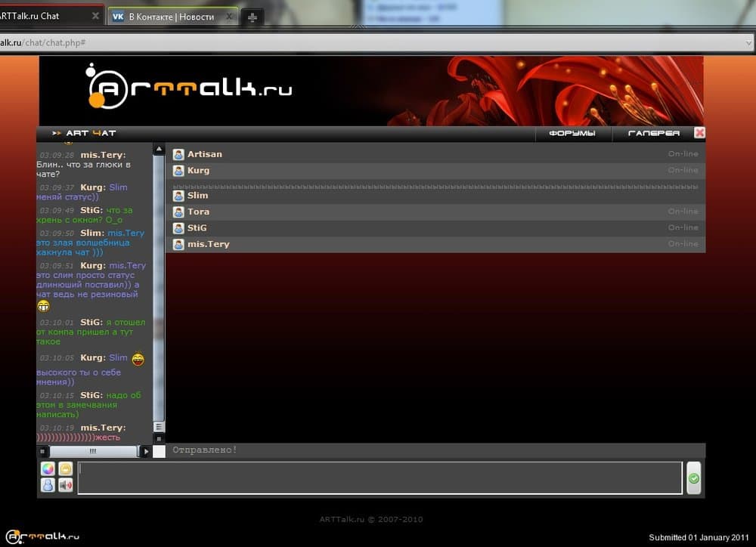Select user StiG in the online list

(x=197, y=228)
